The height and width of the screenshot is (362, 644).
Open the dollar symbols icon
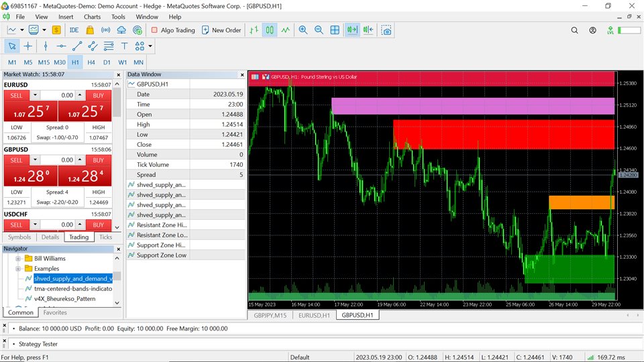click(x=56, y=30)
